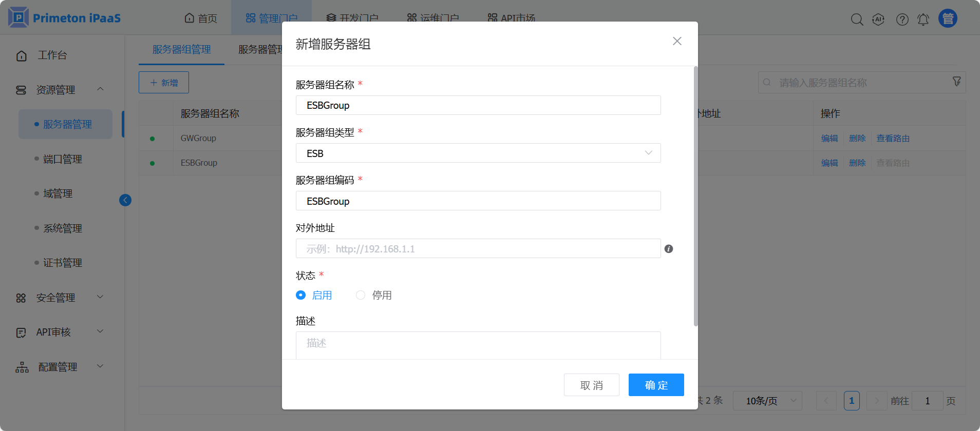The image size is (980, 431).
Task: Click the user avatar icon
Action: pos(948,18)
